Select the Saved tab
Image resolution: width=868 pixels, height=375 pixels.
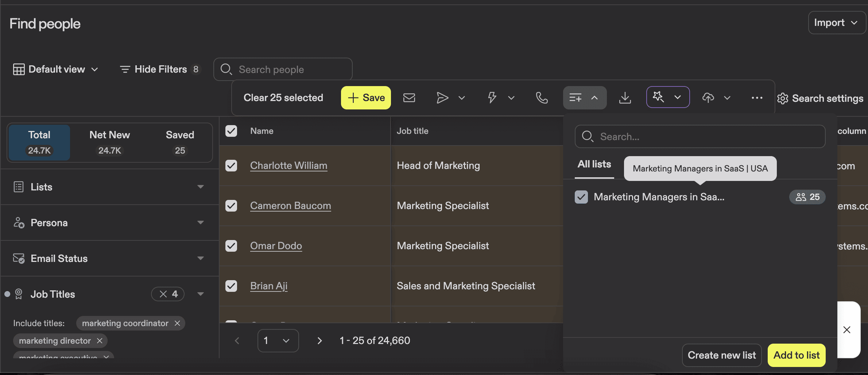(180, 143)
